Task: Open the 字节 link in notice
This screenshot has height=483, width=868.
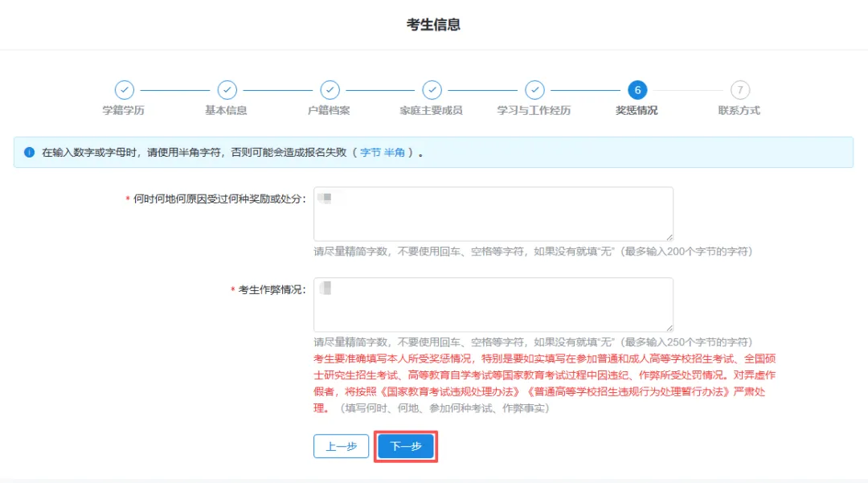Action: pyautogui.click(x=371, y=152)
